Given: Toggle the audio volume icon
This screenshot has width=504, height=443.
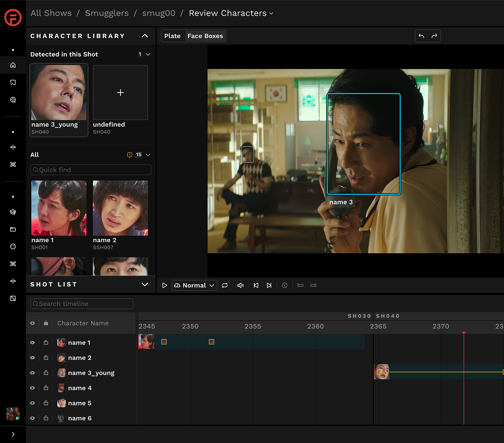Looking at the screenshot, I should pyautogui.click(x=240, y=285).
